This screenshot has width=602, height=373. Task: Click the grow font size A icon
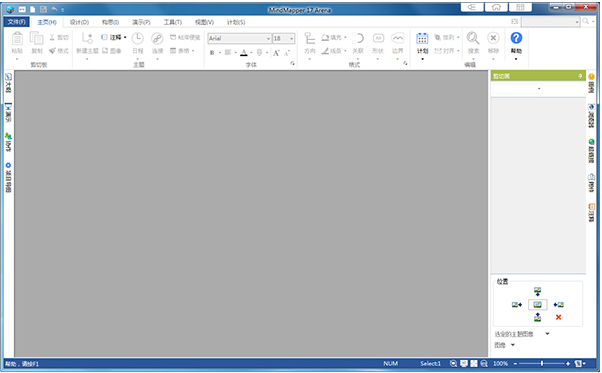pos(276,53)
